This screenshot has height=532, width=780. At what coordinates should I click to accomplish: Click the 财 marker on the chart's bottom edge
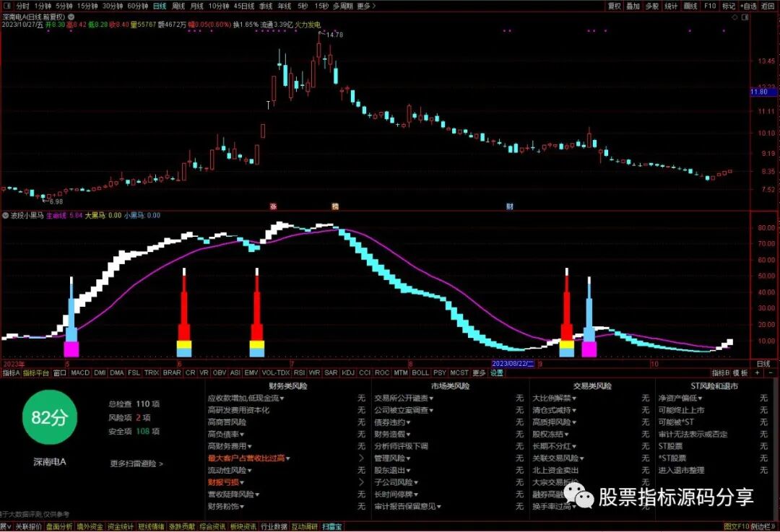509,206
